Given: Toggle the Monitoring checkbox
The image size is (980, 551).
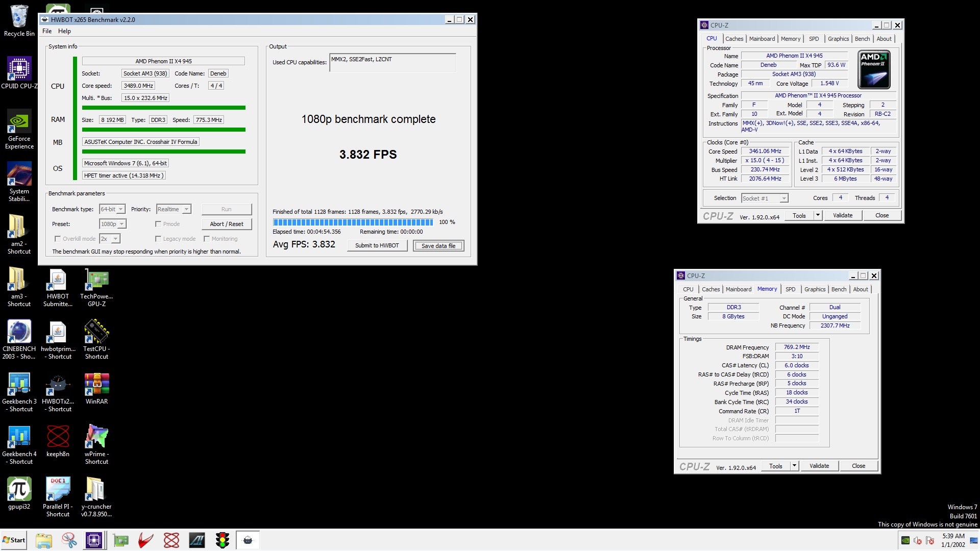Looking at the screenshot, I should tap(207, 239).
